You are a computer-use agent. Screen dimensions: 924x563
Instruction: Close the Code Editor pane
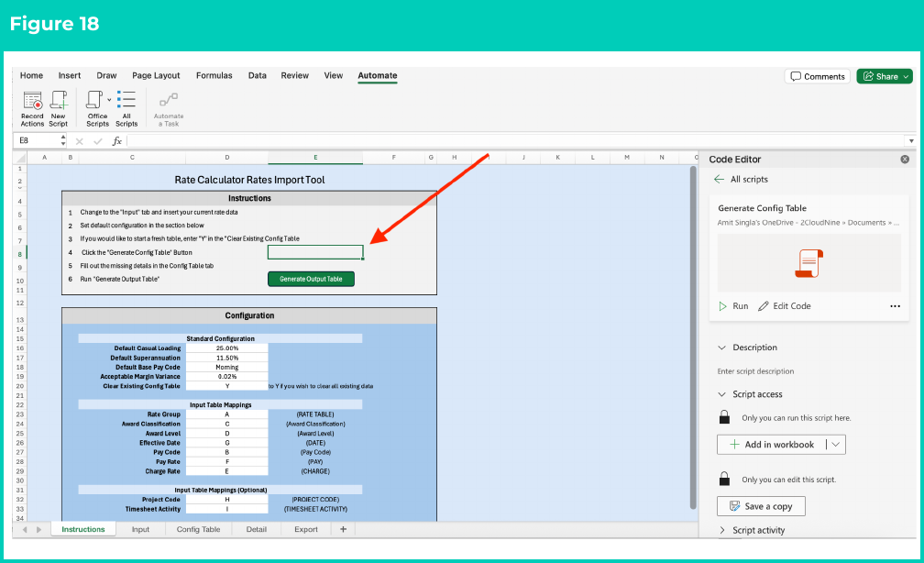pyautogui.click(x=905, y=160)
